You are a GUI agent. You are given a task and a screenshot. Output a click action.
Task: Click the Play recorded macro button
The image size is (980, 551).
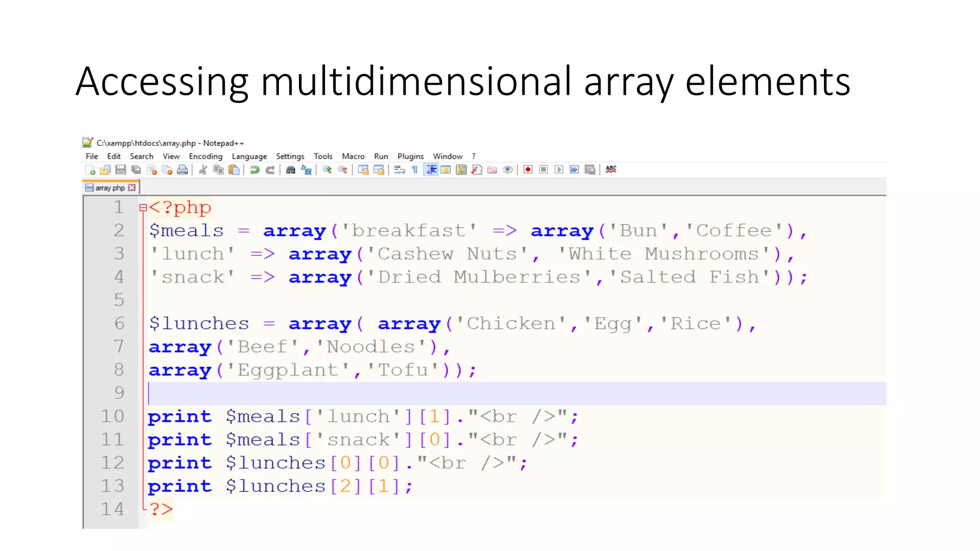point(559,170)
